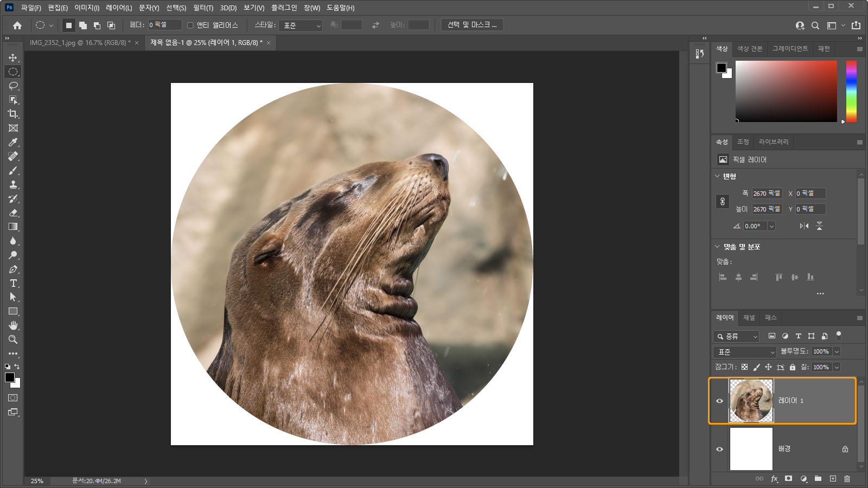Screen dimensions: 868x488
Task: Open the 필터(T) menu
Action: (203, 8)
